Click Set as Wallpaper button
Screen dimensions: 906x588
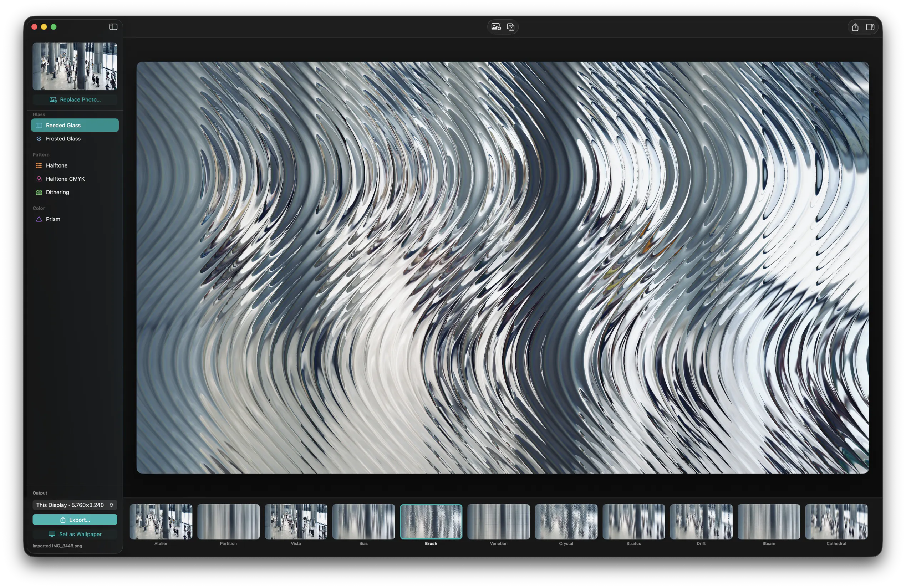coord(75,534)
